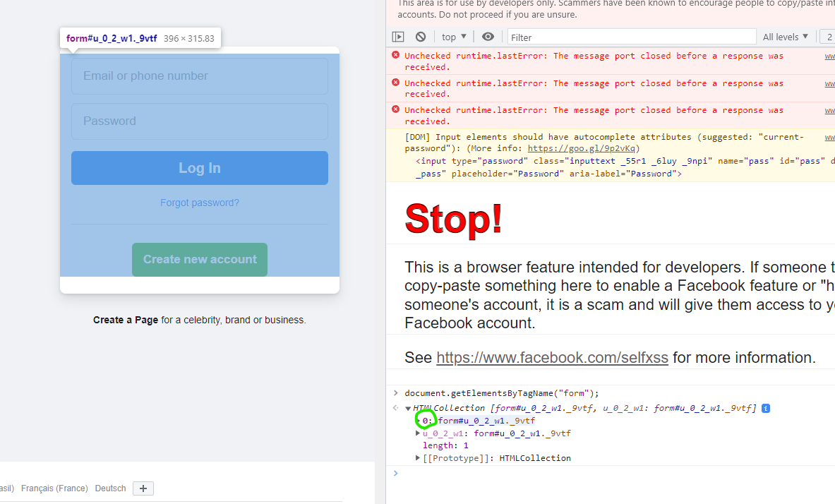This screenshot has height=504, width=835.
Task: Click the executed document.getElementsByTagName command
Action: [x=502, y=394]
